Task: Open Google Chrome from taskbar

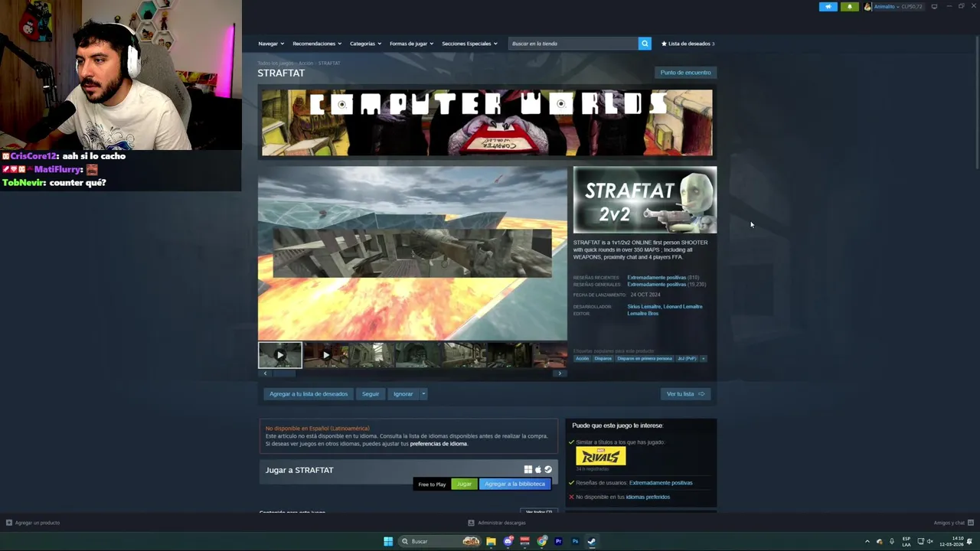Action: tap(542, 541)
